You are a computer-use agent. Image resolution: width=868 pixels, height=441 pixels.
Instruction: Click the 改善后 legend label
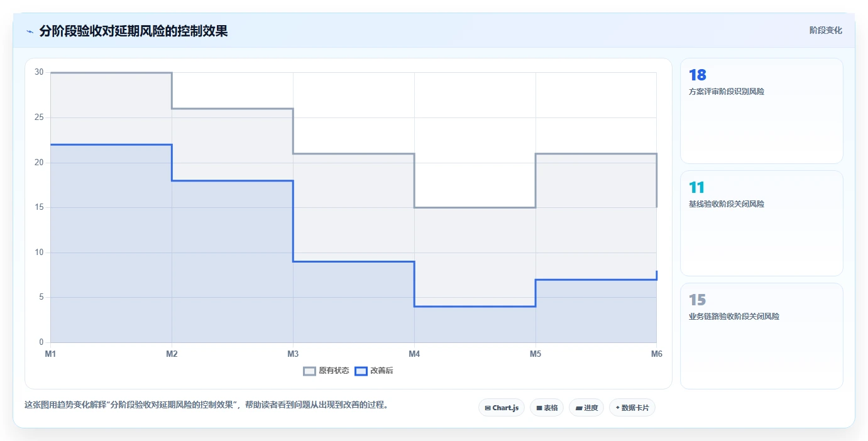click(382, 371)
